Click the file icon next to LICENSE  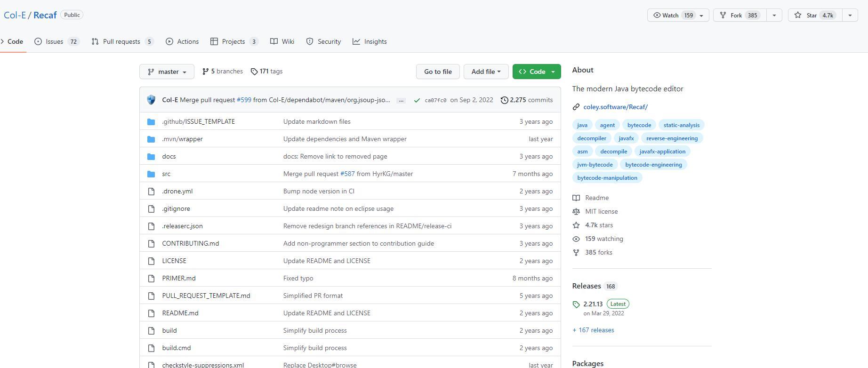click(x=151, y=261)
